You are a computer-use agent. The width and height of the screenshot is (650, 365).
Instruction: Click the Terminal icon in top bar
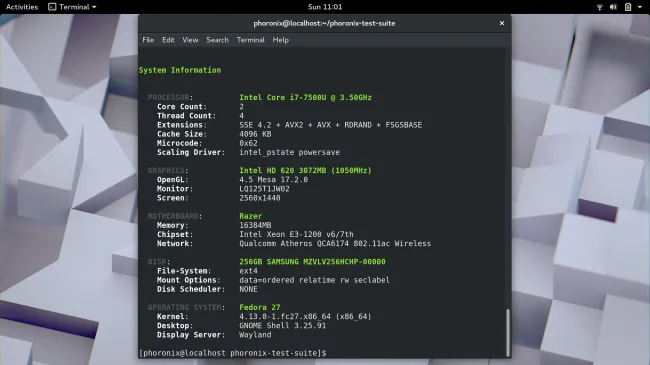tap(52, 7)
